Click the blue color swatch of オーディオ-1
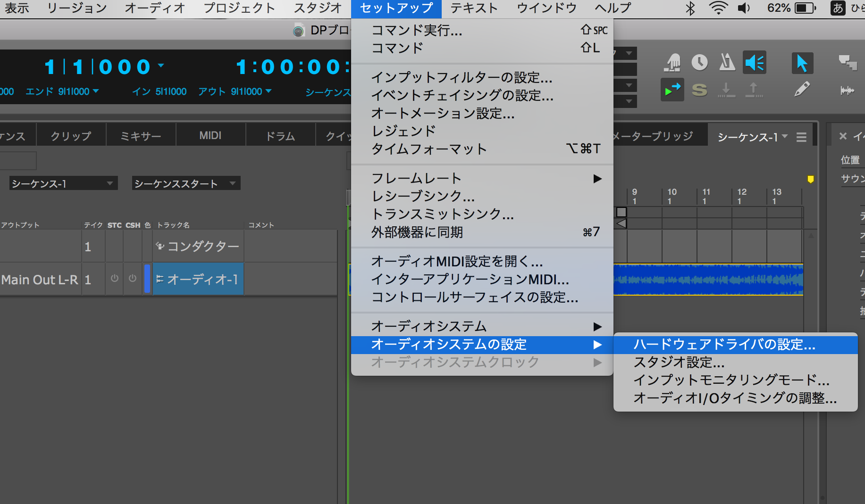 (x=147, y=279)
